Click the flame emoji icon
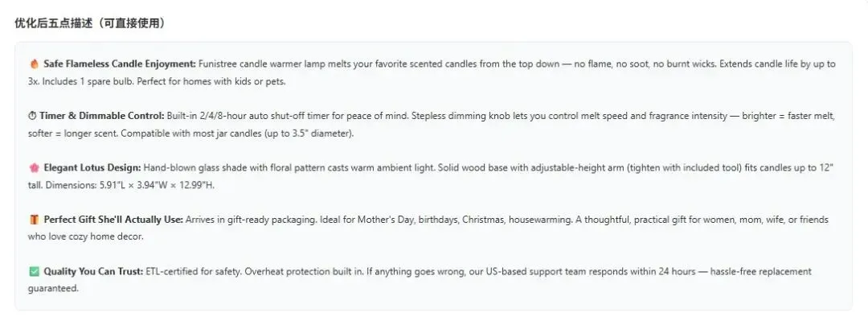Viewport: 868px width, 325px height. 35,64
